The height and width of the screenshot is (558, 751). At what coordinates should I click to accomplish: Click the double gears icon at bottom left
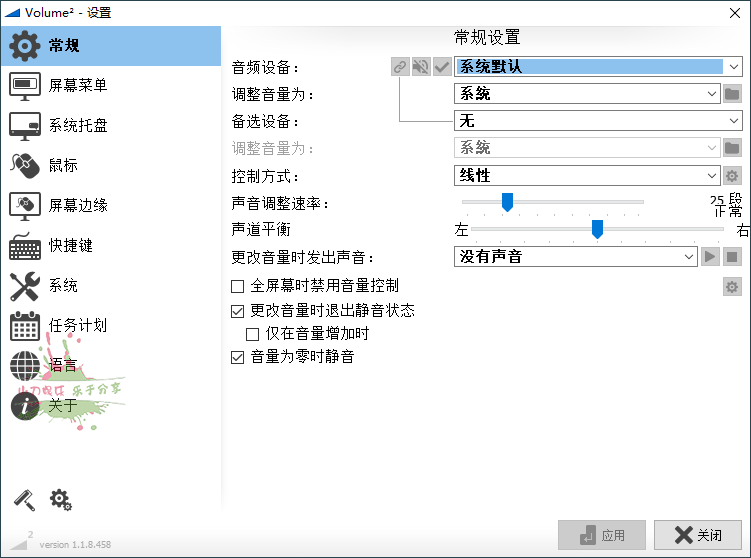(x=61, y=499)
